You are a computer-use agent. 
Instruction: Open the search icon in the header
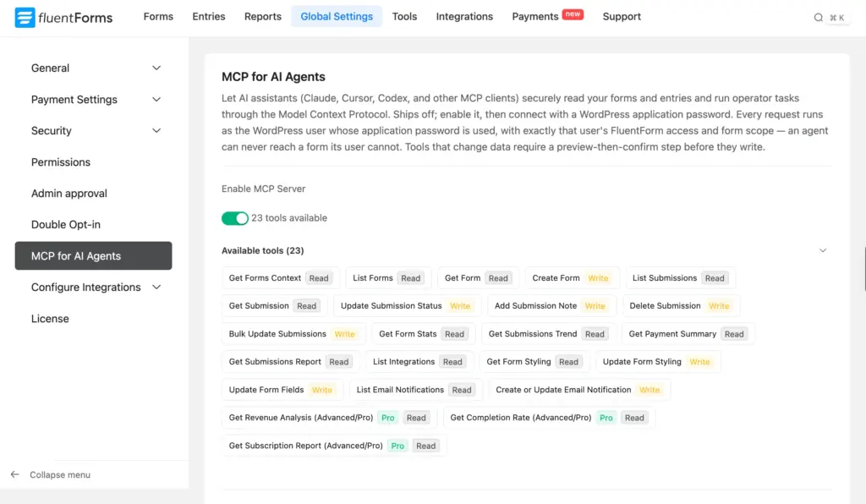tap(819, 18)
